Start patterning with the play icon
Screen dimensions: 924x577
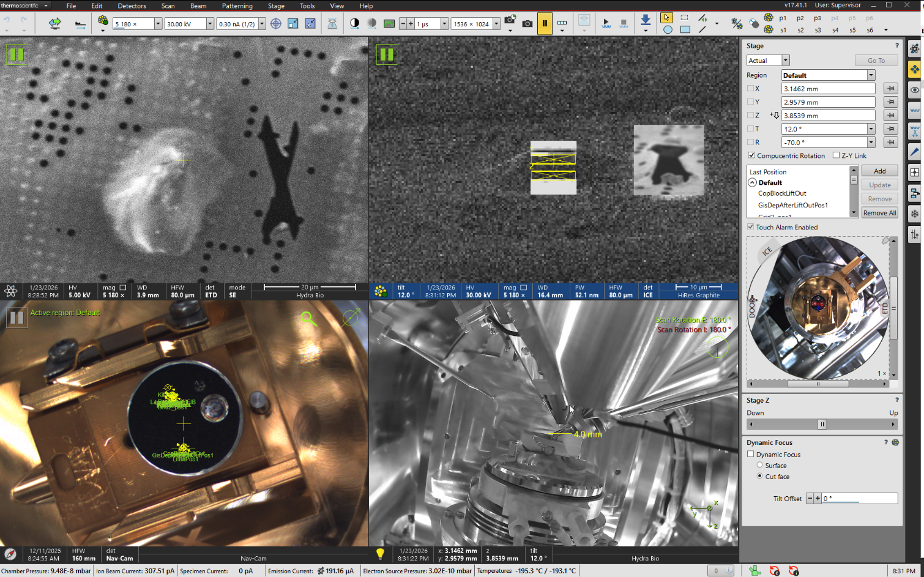point(606,23)
